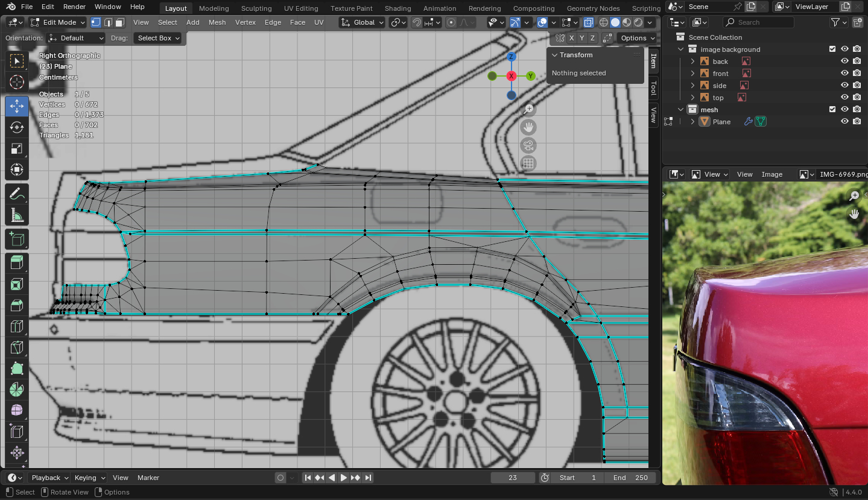The image size is (868, 500).
Task: Switch to the UV Editing workspace tab
Action: click(x=301, y=8)
